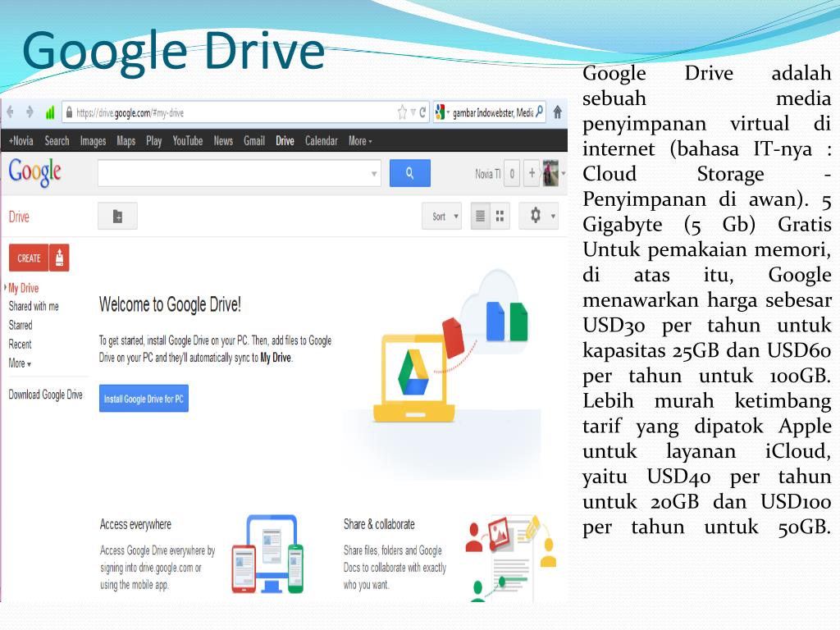Select My Drive in sidebar
Image resolution: width=840 pixels, height=630 pixels.
(24, 288)
